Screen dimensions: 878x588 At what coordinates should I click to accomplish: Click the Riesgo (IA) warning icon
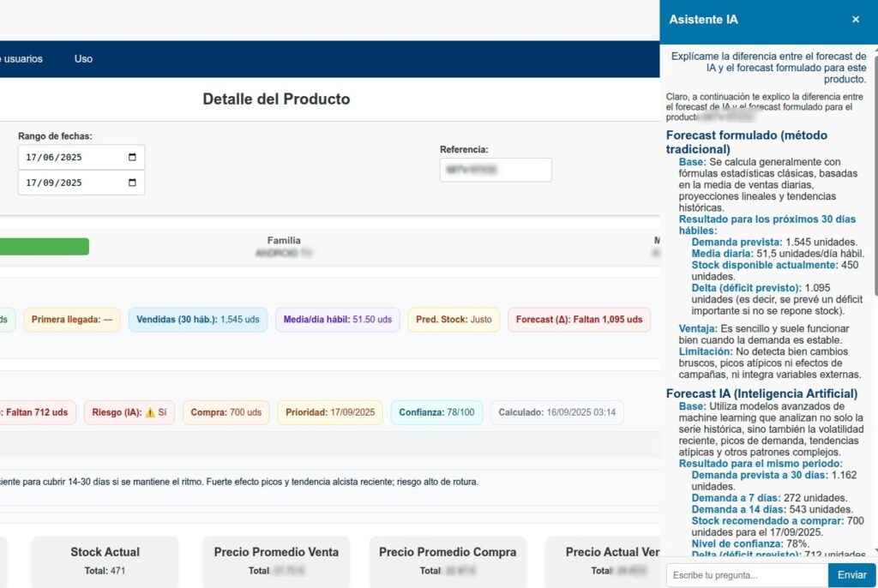[150, 412]
